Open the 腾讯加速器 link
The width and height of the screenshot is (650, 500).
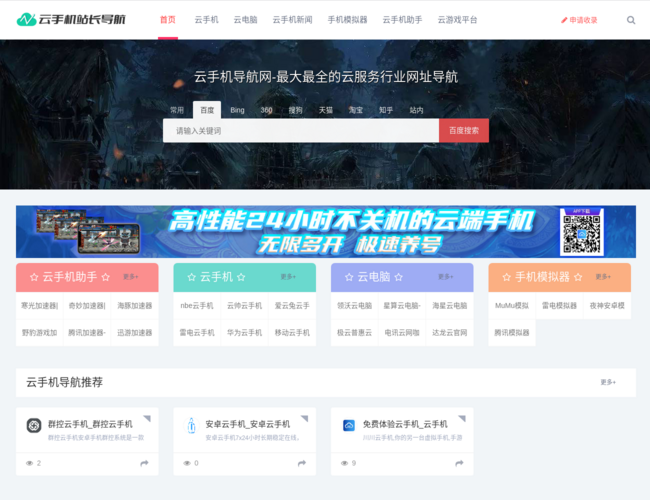[87, 333]
